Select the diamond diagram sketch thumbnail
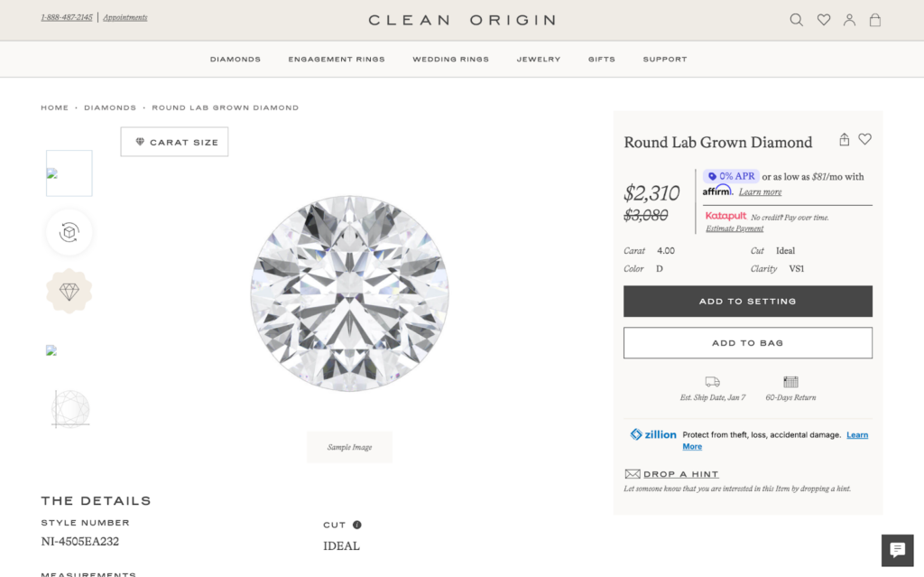 pyautogui.click(x=69, y=409)
